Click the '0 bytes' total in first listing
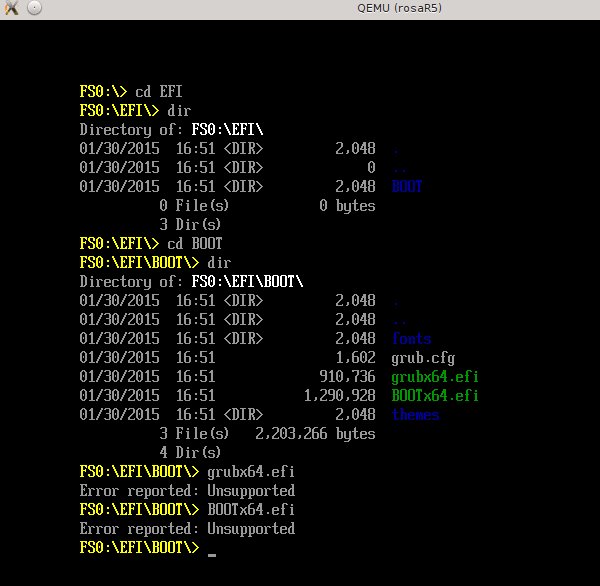600x586 pixels. click(x=347, y=206)
